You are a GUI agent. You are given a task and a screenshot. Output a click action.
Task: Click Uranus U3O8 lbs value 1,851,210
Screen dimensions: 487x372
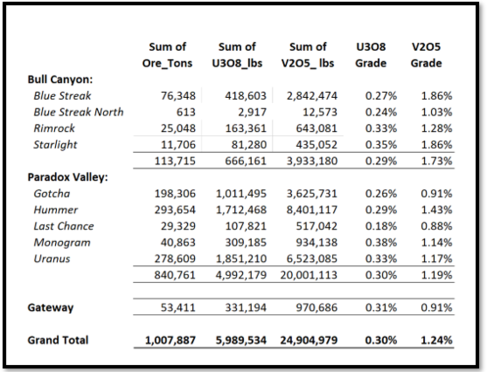241,259
